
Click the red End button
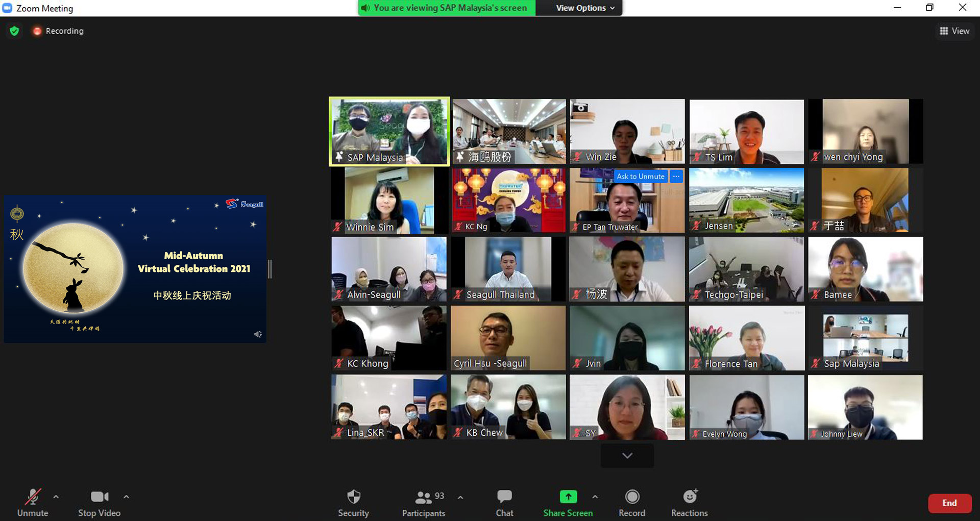(949, 503)
